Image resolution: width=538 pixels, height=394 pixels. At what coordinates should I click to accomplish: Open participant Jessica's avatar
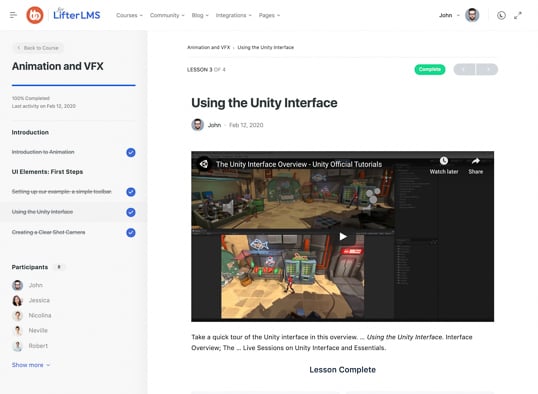(x=17, y=300)
